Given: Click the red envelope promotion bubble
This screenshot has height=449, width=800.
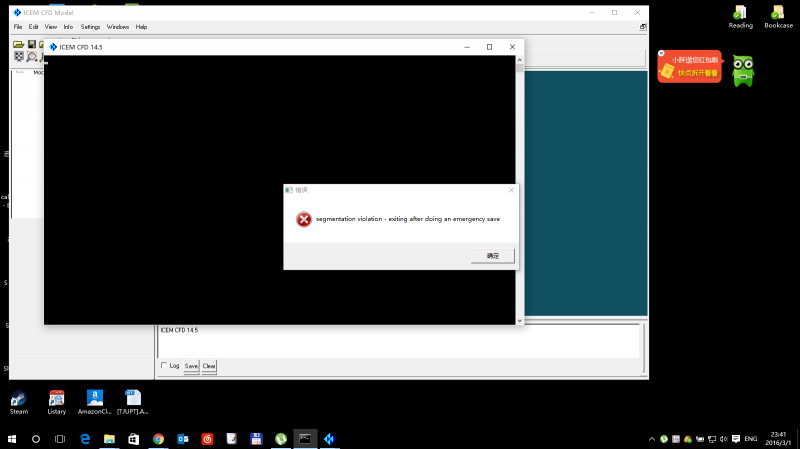Looking at the screenshot, I should click(x=690, y=66).
